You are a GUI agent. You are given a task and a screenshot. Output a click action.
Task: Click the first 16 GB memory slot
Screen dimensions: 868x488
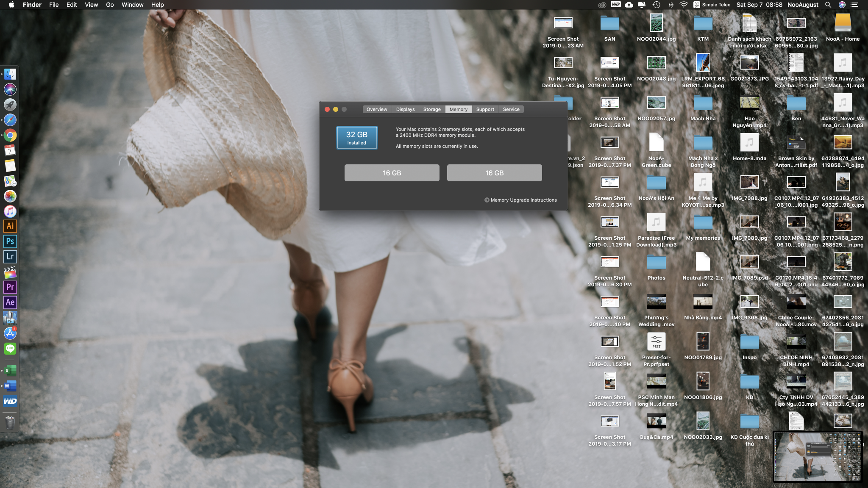click(x=392, y=173)
